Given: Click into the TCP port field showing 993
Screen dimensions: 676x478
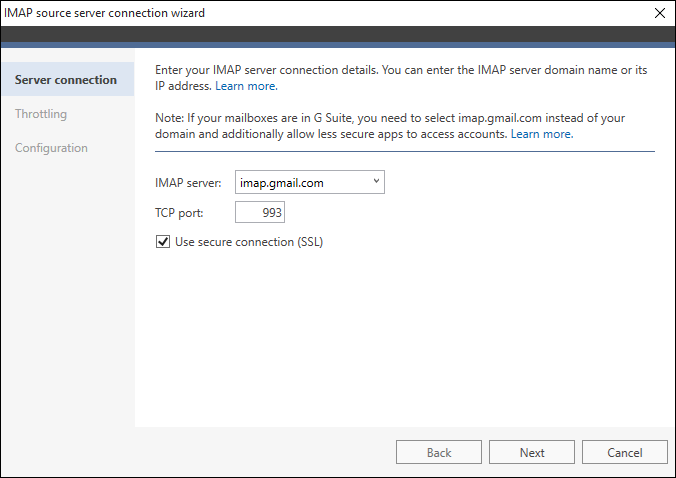Looking at the screenshot, I should click(x=260, y=212).
